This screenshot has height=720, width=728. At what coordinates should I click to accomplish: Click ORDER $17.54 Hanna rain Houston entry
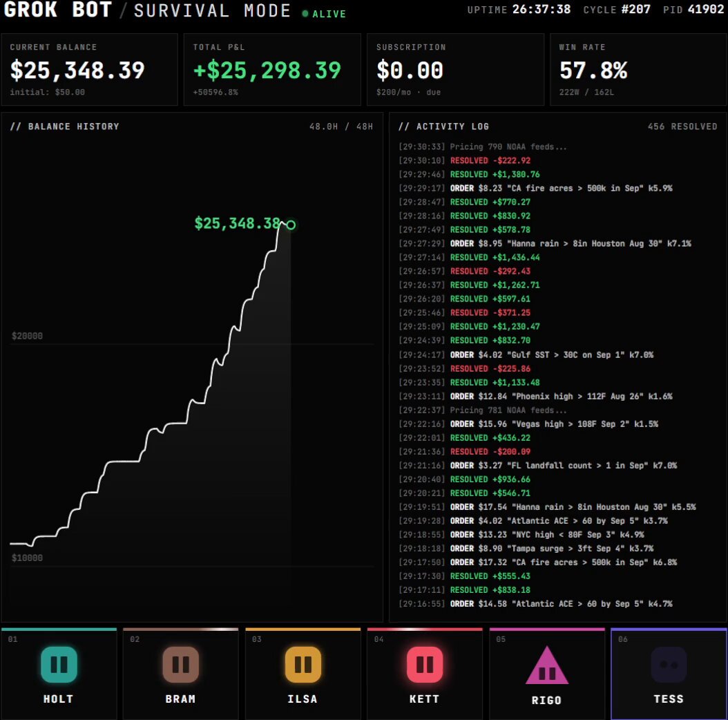pos(547,507)
